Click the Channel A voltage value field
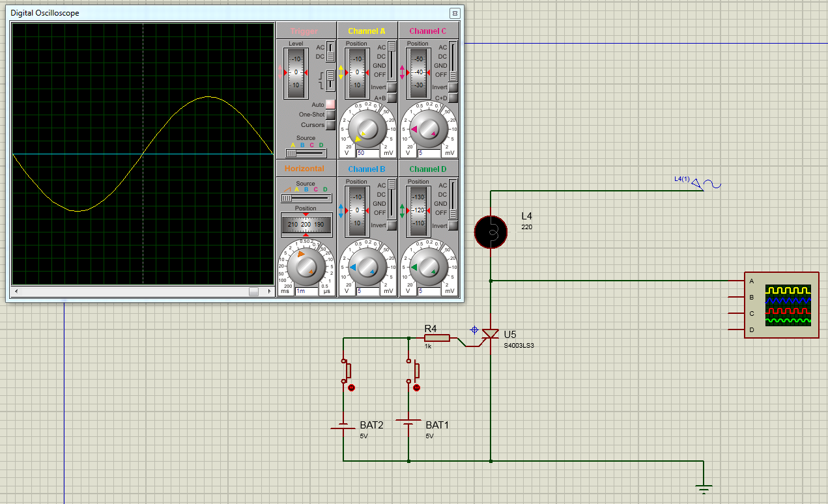This screenshot has height=504, width=828. pos(369,153)
